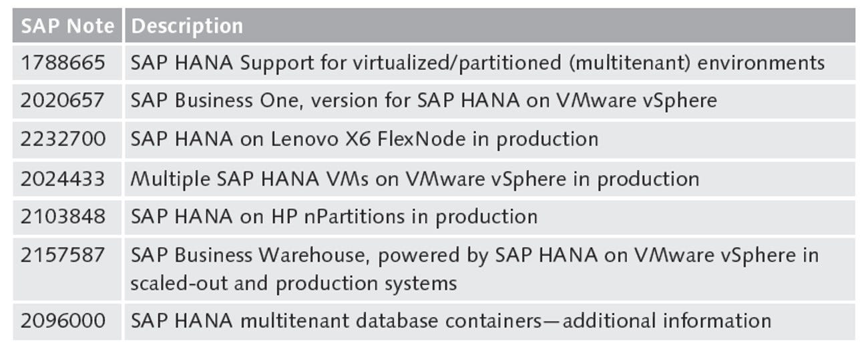Click the Lenovo X6 FlexNode description

pyautogui.click(x=364, y=139)
